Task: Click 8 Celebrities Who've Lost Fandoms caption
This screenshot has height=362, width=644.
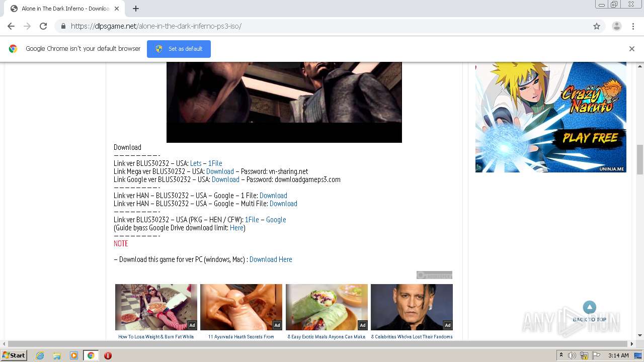Action: [x=412, y=337]
